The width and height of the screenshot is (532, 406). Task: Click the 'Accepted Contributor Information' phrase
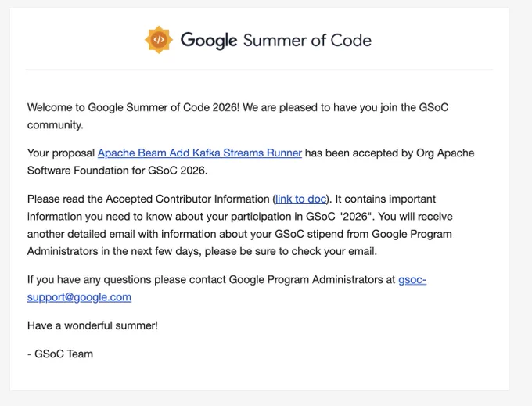[x=188, y=199]
